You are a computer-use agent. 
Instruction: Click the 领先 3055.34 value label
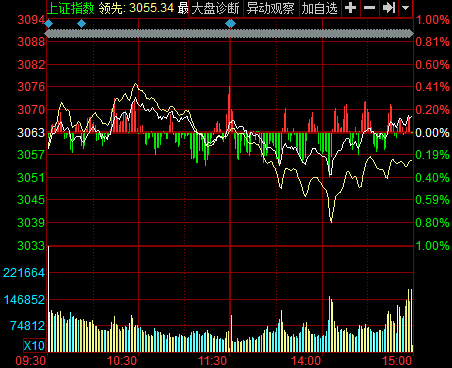[136, 8]
